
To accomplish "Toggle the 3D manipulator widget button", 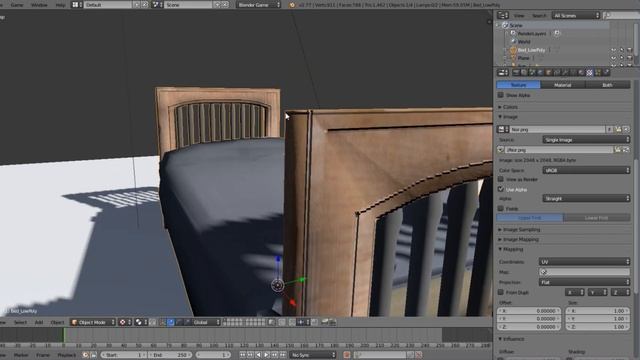I will pos(163,322).
